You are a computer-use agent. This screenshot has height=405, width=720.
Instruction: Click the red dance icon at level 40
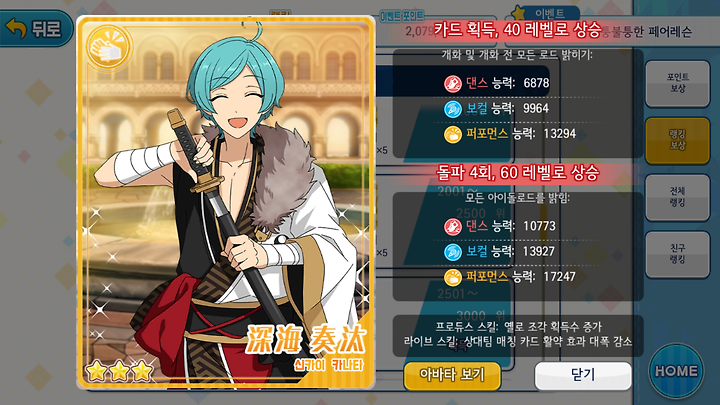click(453, 84)
